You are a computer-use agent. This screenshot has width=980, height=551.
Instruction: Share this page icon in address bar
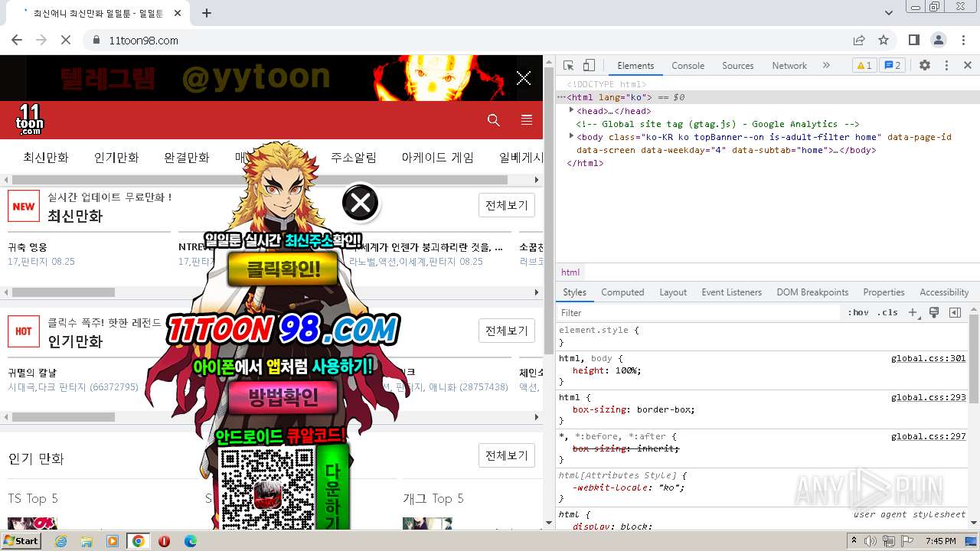point(859,40)
